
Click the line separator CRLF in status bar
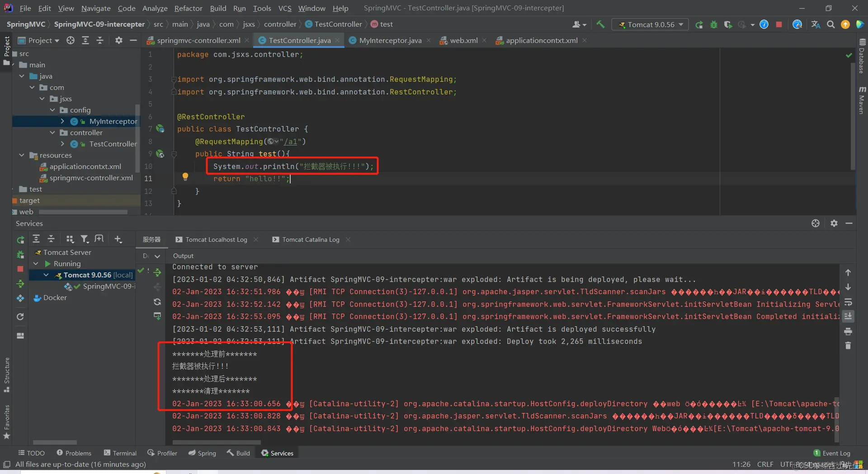click(765, 464)
